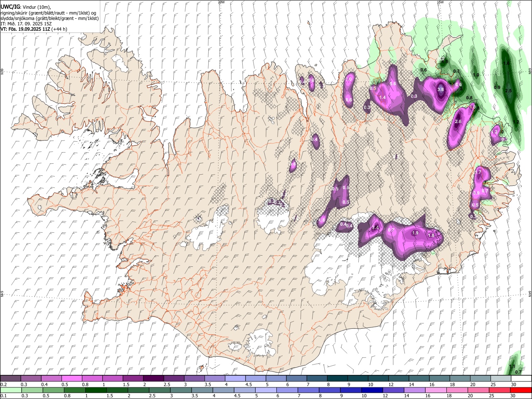The image size is (532, 399).
Task: Select sleet legend swatch between 8 and 9
Action: 337,378
